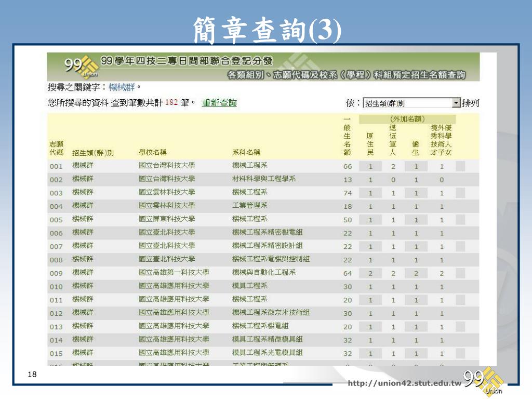Screen dimensions: 532x399
Task: Click 模具工程系光電模具組 department
Action: point(267,353)
